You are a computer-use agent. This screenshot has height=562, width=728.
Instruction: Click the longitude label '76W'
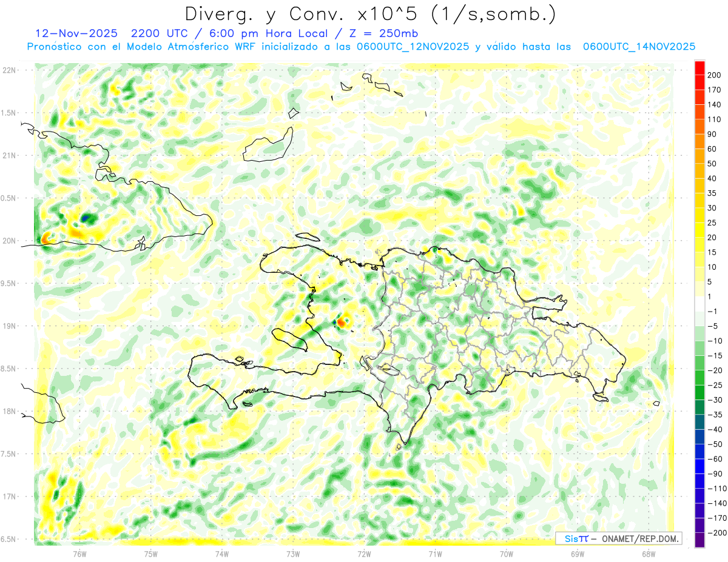pyautogui.click(x=80, y=554)
